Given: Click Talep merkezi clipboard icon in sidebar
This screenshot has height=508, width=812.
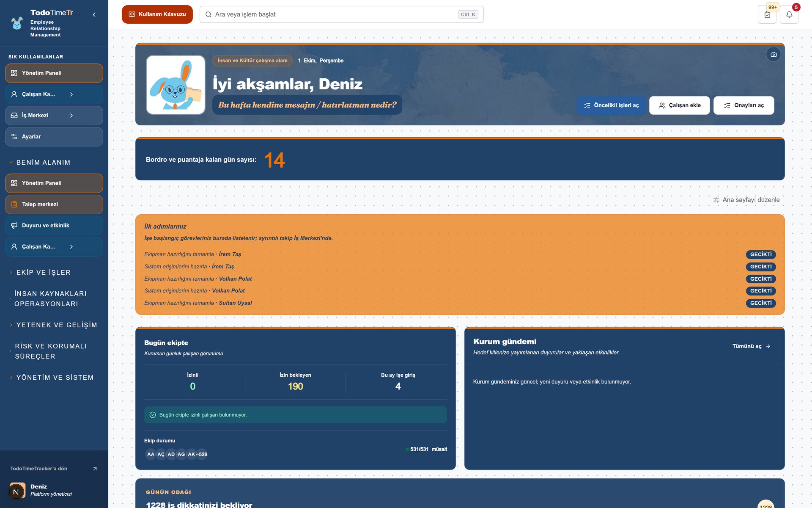Looking at the screenshot, I should [14, 204].
